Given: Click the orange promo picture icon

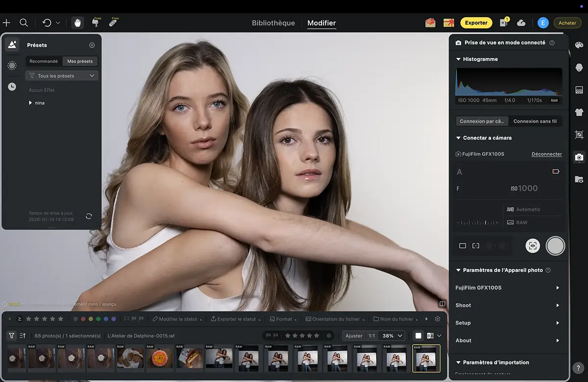Looking at the screenshot, I should [x=448, y=23].
